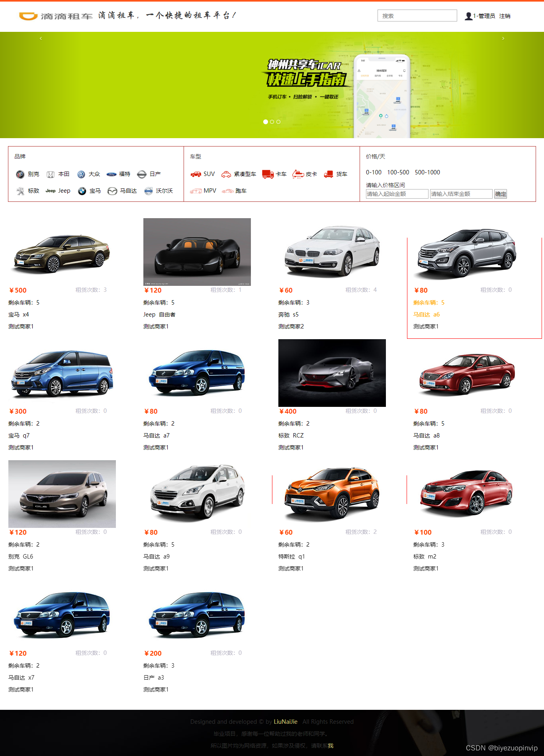Open the 宝马 q7 blue MPV image
Image resolution: width=544 pixels, height=756 pixels.
coord(62,373)
